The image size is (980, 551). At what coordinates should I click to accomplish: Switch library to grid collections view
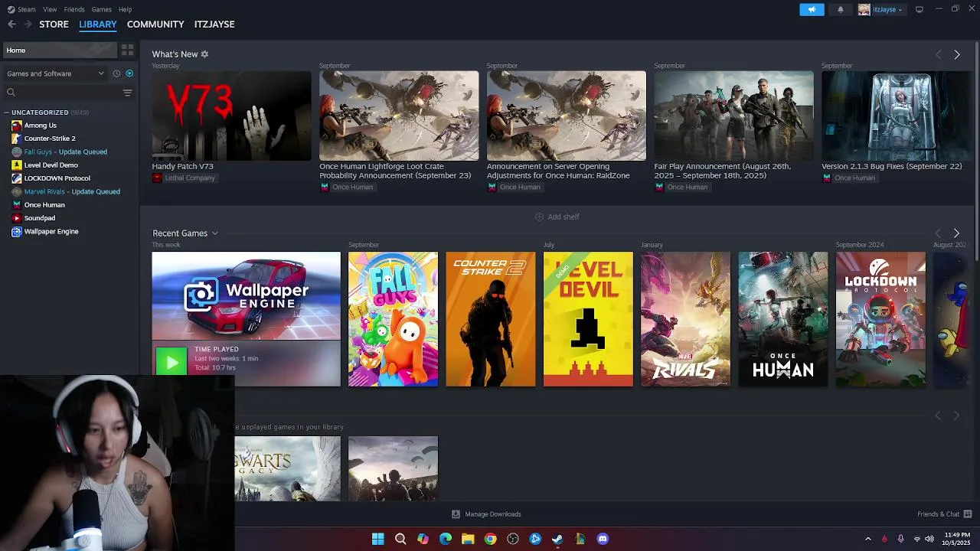pyautogui.click(x=127, y=50)
